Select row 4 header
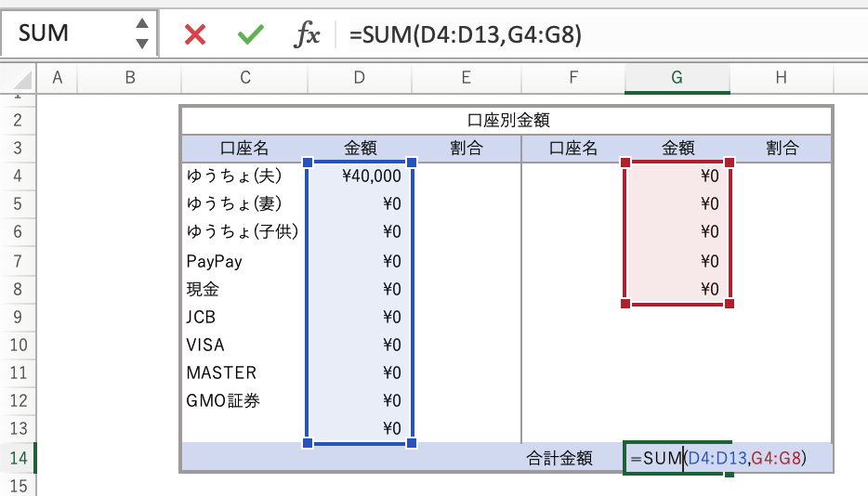Image resolution: width=868 pixels, height=496 pixels. point(19,176)
